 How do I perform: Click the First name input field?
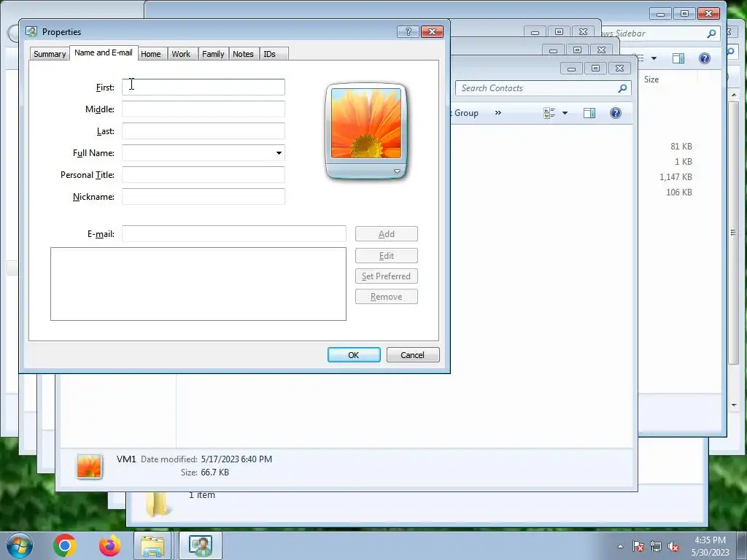point(204,87)
